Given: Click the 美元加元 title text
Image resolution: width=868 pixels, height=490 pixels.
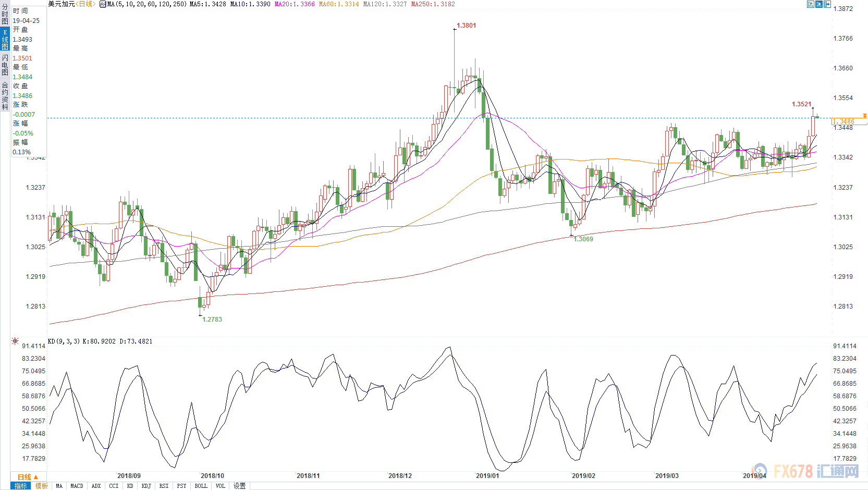Looking at the screenshot, I should (62, 4).
